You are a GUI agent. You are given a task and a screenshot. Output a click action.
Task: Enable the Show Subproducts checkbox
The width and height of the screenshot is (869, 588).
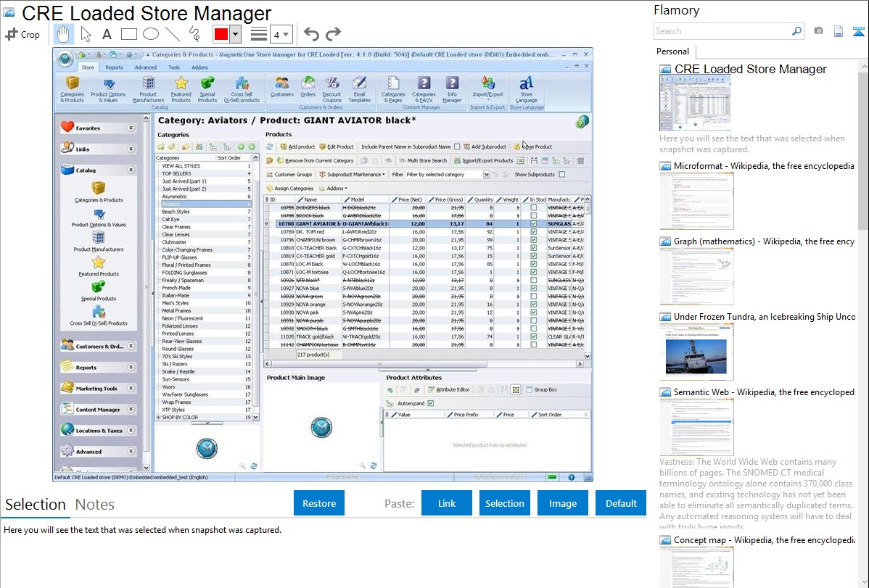tap(562, 175)
